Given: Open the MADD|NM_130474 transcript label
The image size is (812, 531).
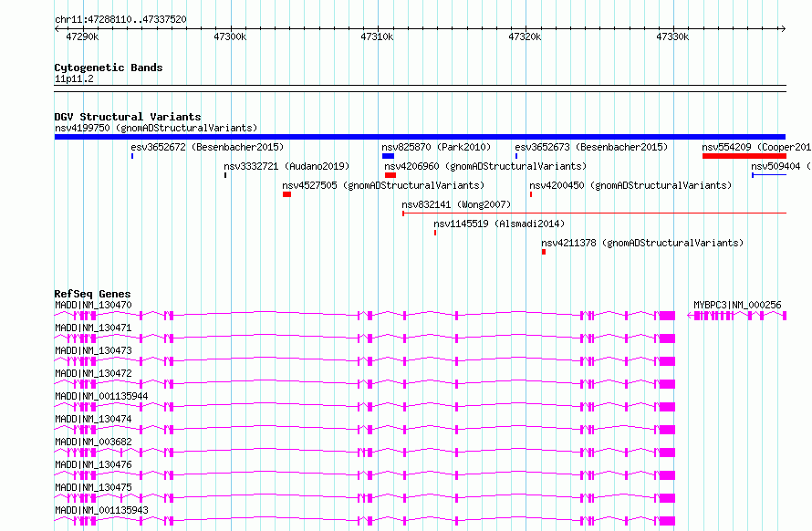Looking at the screenshot, I should pos(93,419).
